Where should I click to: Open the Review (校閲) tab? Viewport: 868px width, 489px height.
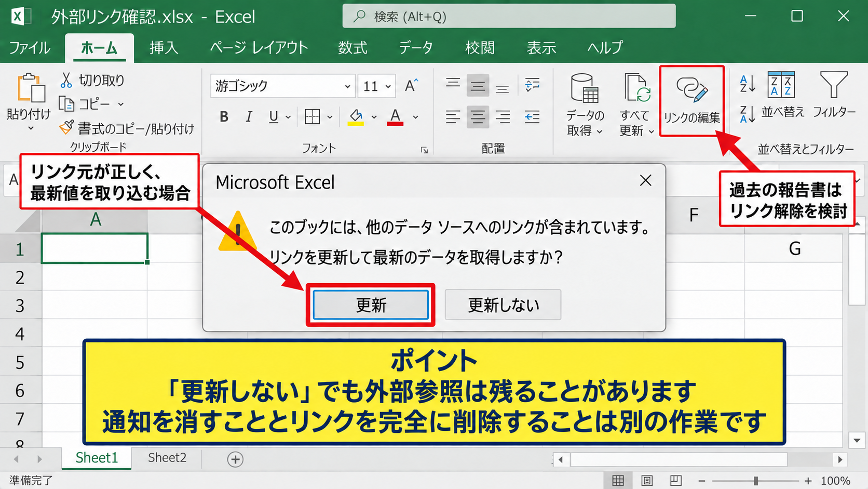point(480,48)
